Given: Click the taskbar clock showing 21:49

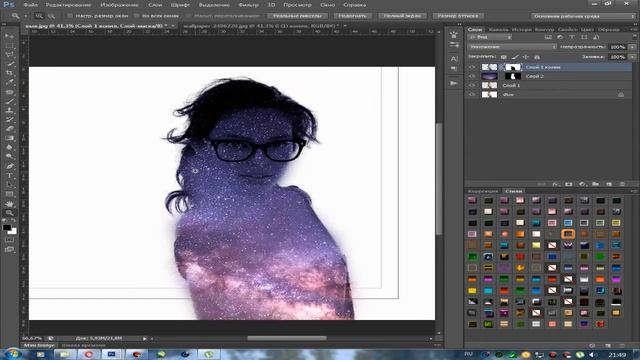Looking at the screenshot, I should click(617, 355).
